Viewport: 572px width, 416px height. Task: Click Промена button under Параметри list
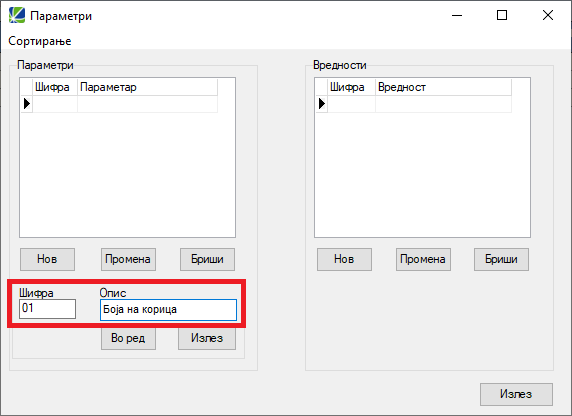(128, 259)
